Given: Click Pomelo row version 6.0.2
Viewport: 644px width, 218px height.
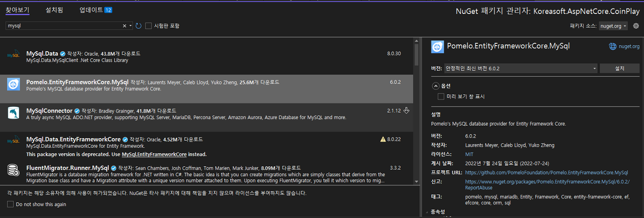Looking at the screenshot, I should (395, 82).
